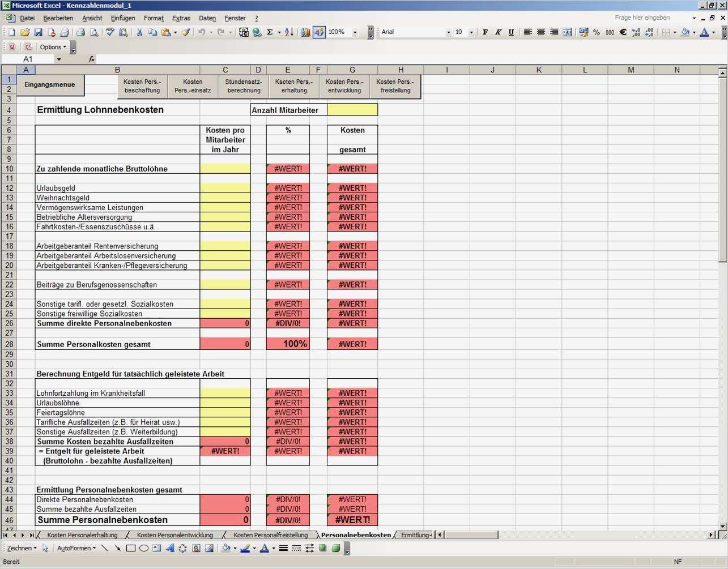Toggle italic formatting (K)
This screenshot has height=569, width=728.
coord(498,32)
